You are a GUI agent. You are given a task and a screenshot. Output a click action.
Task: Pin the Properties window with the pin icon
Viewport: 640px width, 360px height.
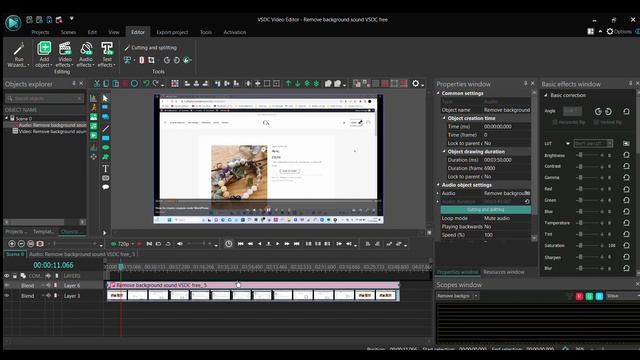point(526,83)
